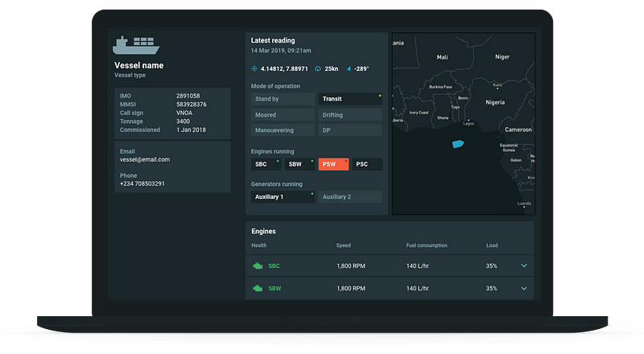
Task: Select the Transit operation mode
Action: 350,99
